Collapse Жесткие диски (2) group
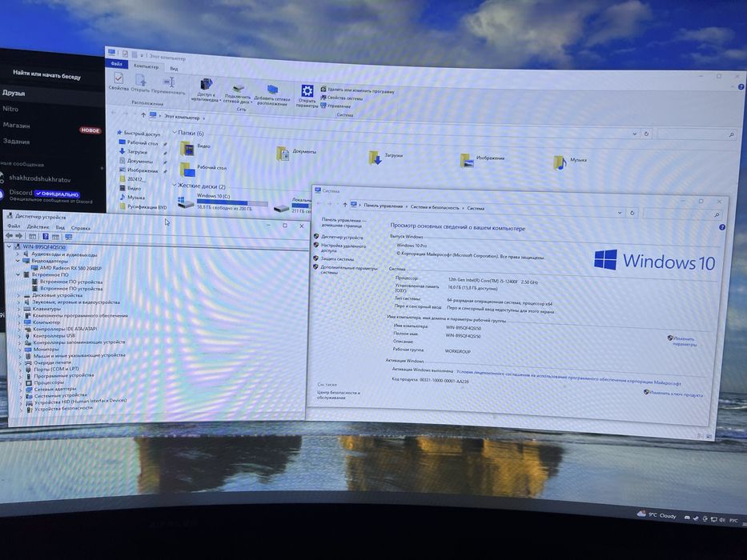The width and height of the screenshot is (747, 560). click(175, 185)
